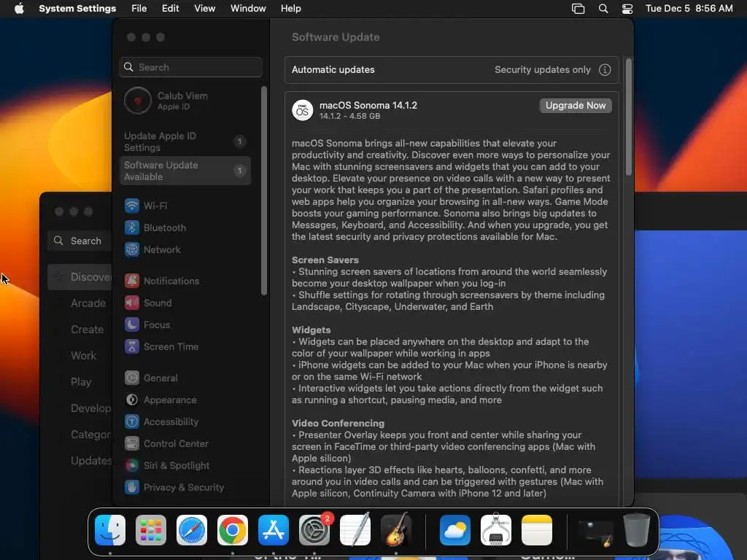Click the Software Update pane scrollbar
The width and height of the screenshot is (747, 560).
[x=628, y=117]
